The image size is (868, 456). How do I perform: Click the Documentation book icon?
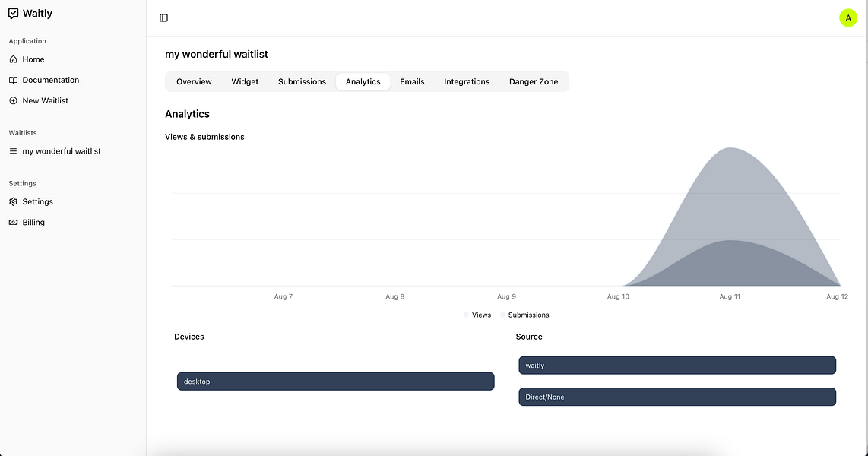[x=13, y=80]
